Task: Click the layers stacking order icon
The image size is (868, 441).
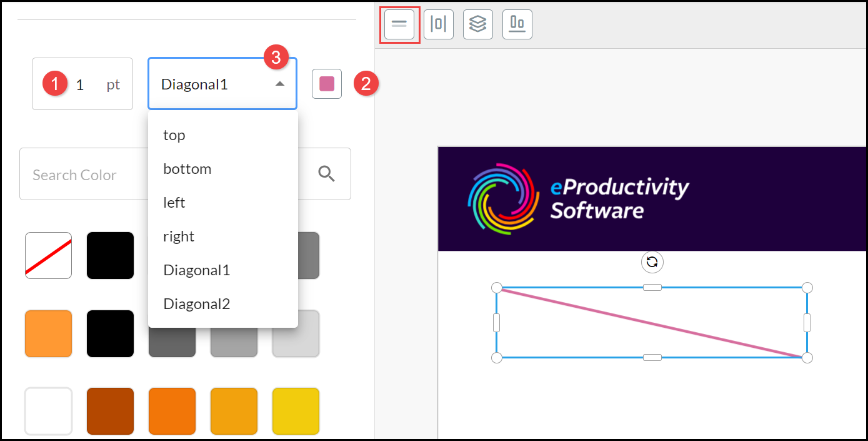Action: click(478, 24)
